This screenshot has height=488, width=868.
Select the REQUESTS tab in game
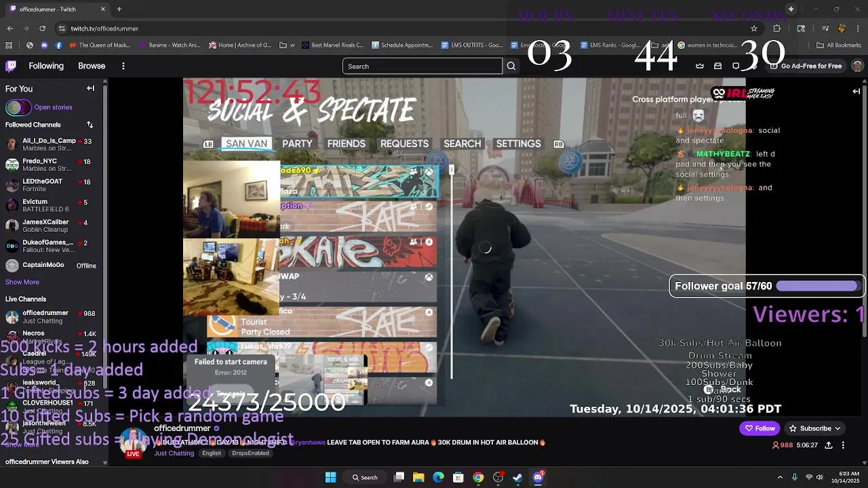coord(404,144)
